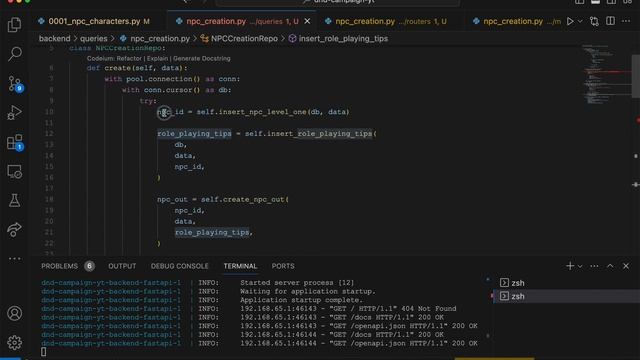Image resolution: width=640 pixels, height=360 pixels.
Task: Switch to 0001_npc_characters.py tab
Action: click(94, 21)
